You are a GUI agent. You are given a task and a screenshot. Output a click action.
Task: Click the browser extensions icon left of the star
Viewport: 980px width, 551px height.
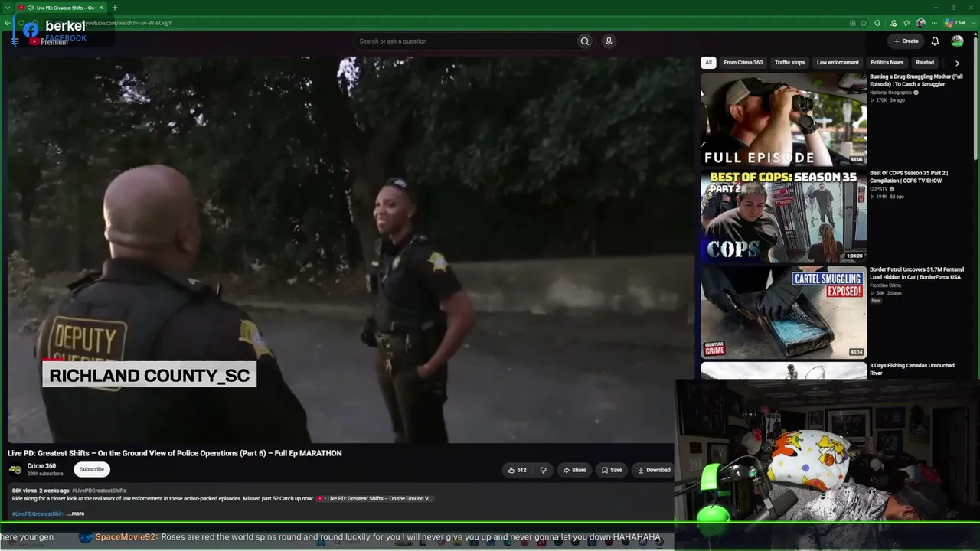pos(852,23)
